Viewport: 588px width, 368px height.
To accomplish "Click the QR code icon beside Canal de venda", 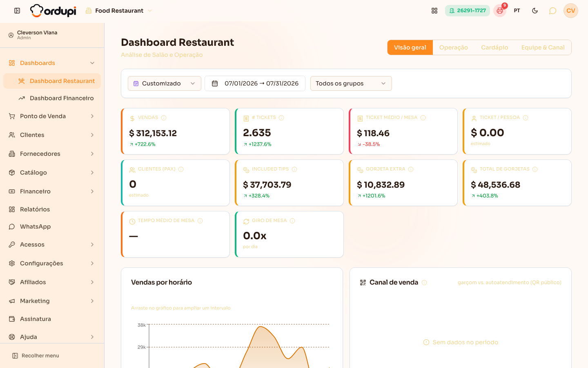I will coord(363,283).
